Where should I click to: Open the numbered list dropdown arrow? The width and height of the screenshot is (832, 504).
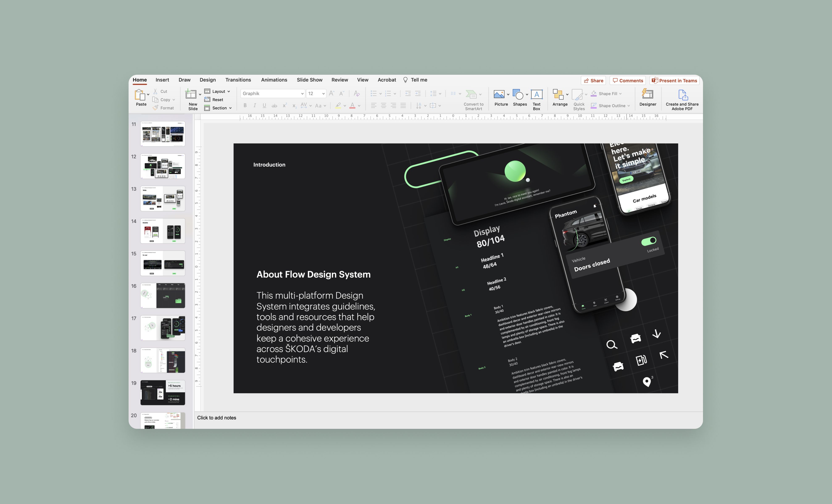pyautogui.click(x=395, y=94)
